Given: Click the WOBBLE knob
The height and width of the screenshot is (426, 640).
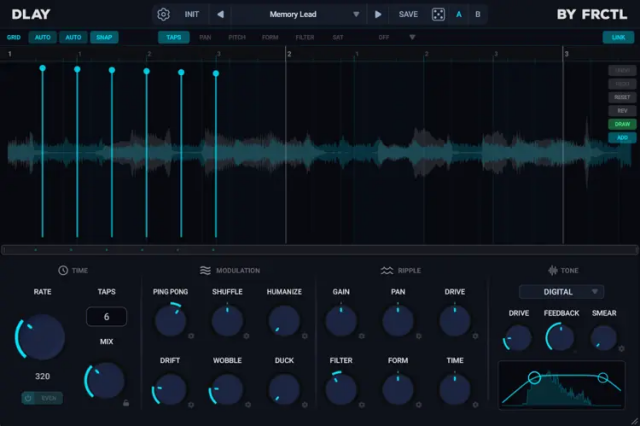Looking at the screenshot, I should pyautogui.click(x=227, y=389).
